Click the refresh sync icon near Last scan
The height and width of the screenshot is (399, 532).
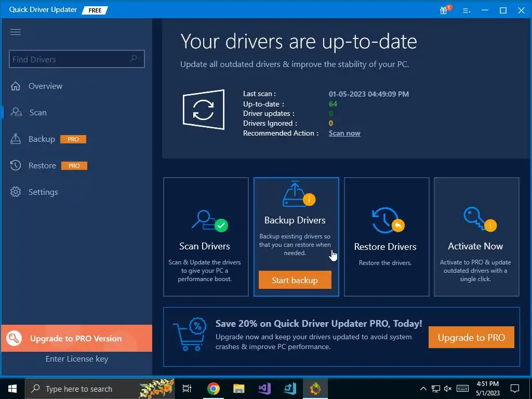[204, 110]
